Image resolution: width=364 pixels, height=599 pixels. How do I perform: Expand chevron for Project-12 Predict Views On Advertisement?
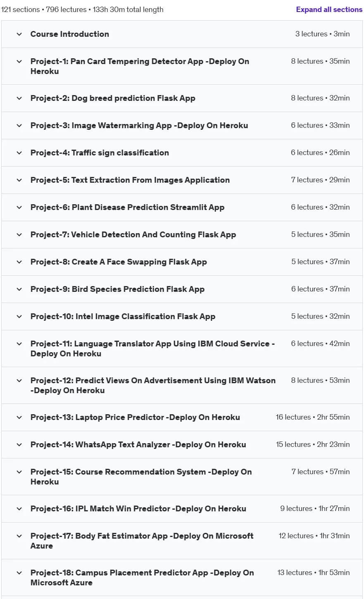[19, 381]
